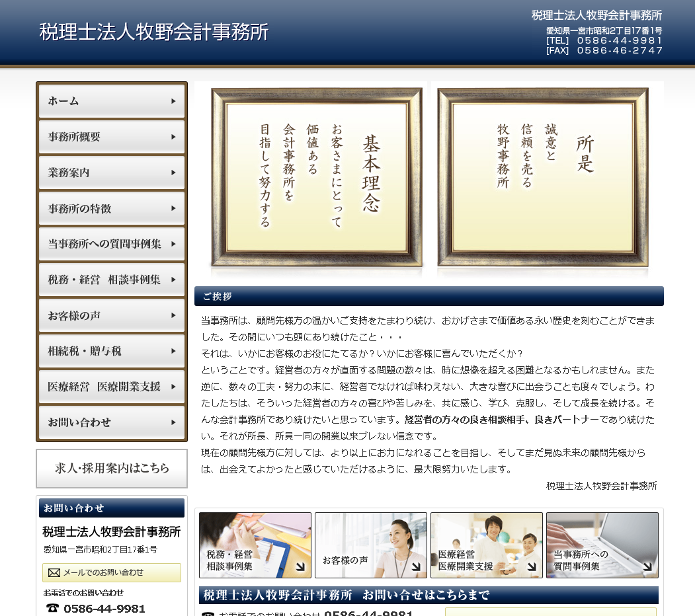695x616 pixels.
Task: Click the telephone icon next to 0586-44-9981
Action: tap(53, 608)
